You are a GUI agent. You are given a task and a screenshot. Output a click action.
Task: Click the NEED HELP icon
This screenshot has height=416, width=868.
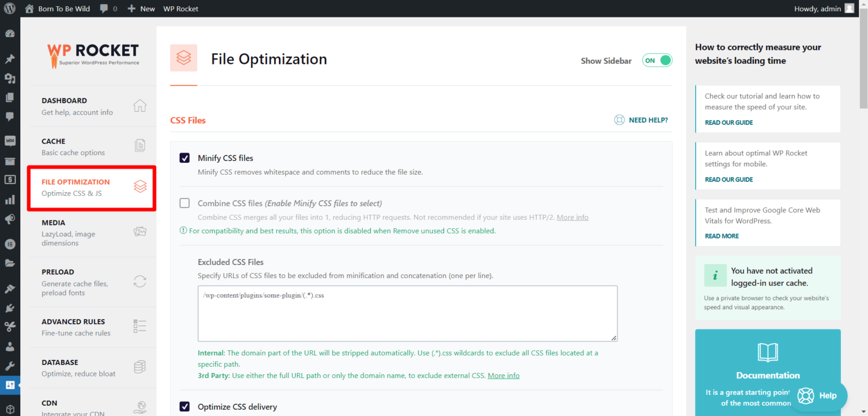coord(619,120)
